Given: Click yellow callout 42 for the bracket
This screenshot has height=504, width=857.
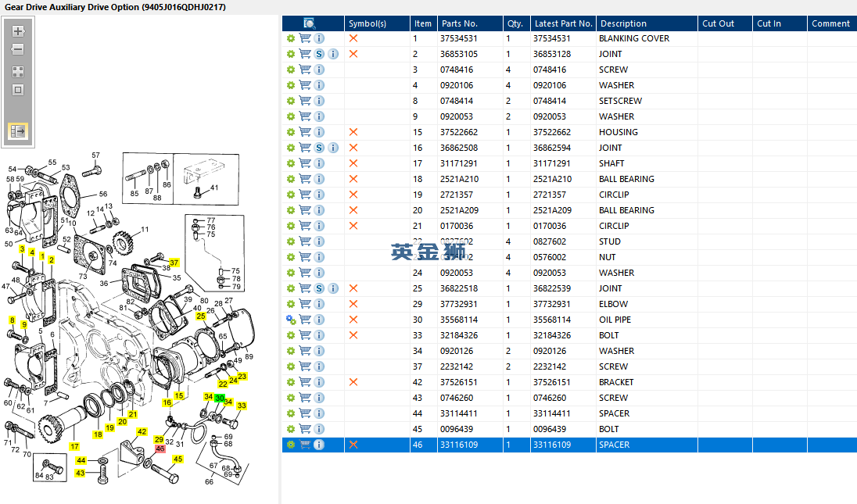Looking at the screenshot, I should tap(142, 431).
